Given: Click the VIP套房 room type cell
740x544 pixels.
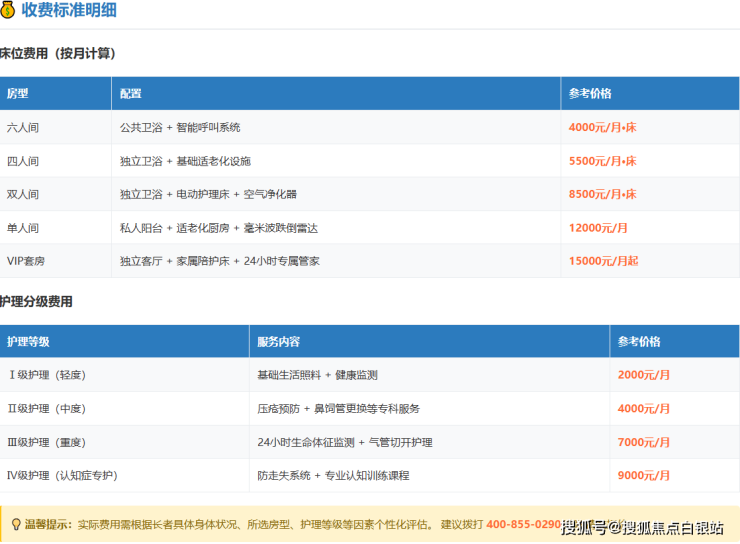Looking at the screenshot, I should tap(26, 261).
